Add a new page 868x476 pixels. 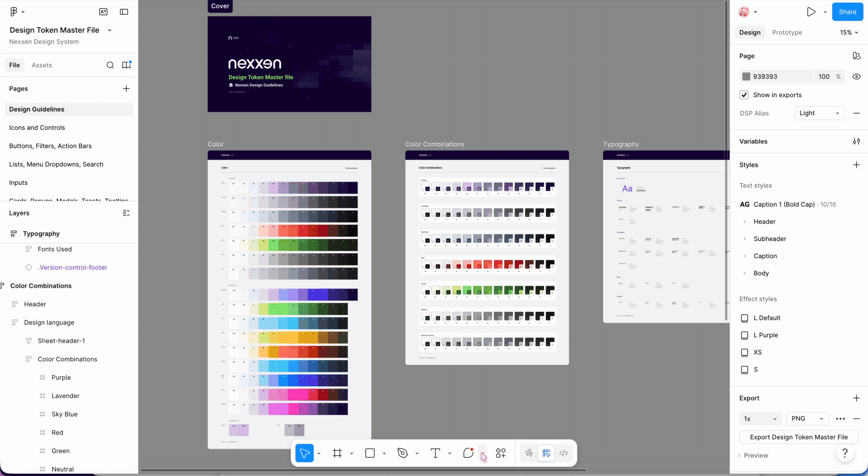[x=126, y=89]
